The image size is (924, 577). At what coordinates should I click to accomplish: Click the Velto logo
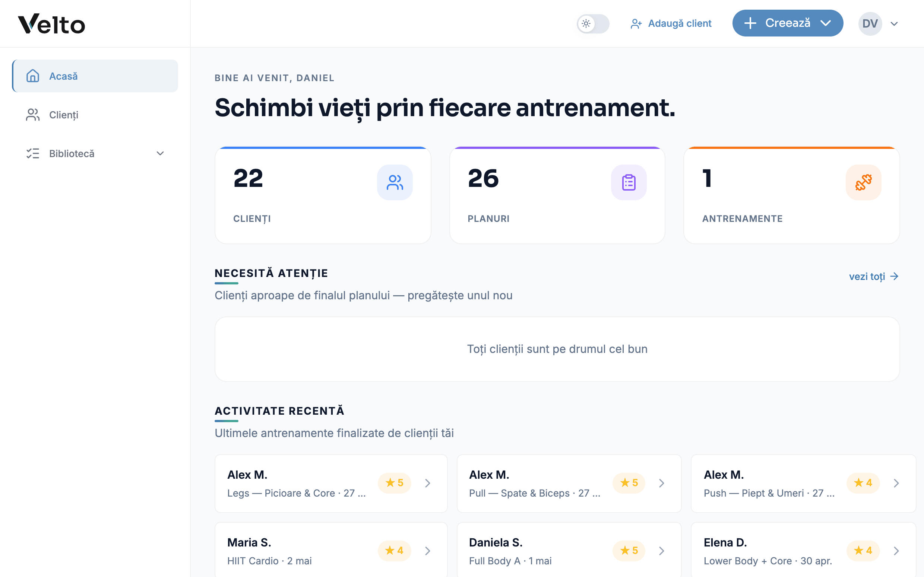coord(51,24)
